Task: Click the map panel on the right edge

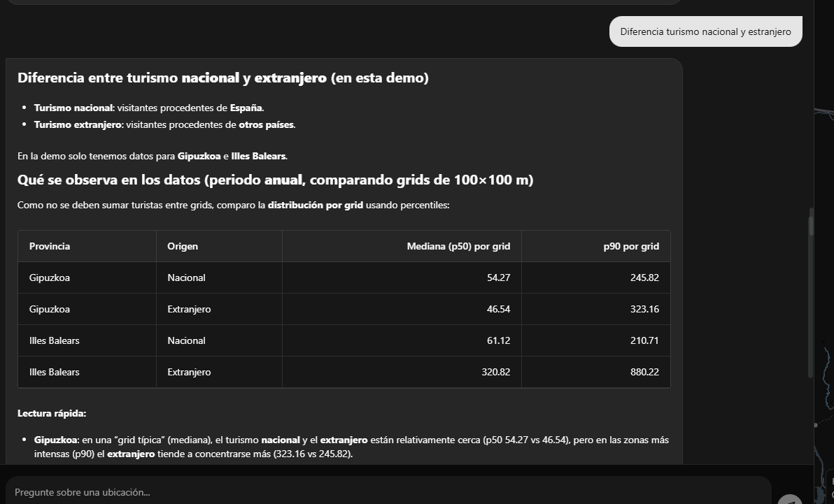Action: pyautogui.click(x=824, y=280)
